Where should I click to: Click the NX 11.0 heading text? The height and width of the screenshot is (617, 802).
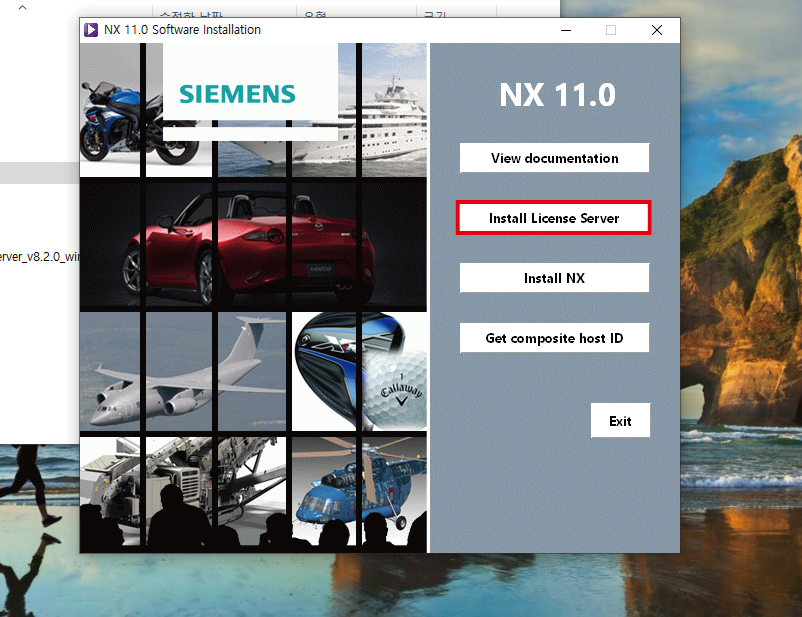(x=558, y=95)
